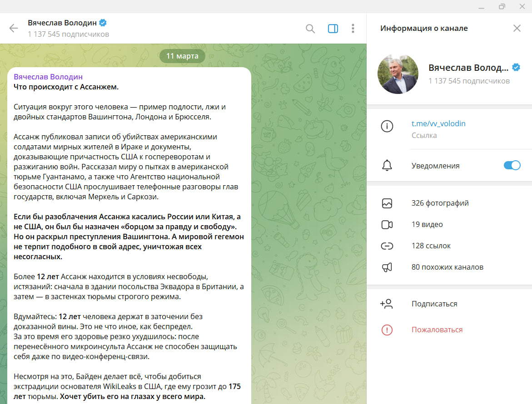This screenshot has height=404, width=532.
Task: Toggle the notifications switch
Action: (512, 165)
